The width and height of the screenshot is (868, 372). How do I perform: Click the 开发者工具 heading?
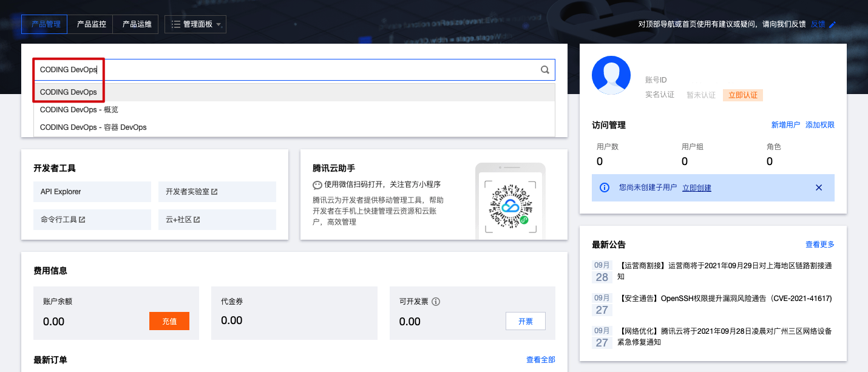pos(55,168)
